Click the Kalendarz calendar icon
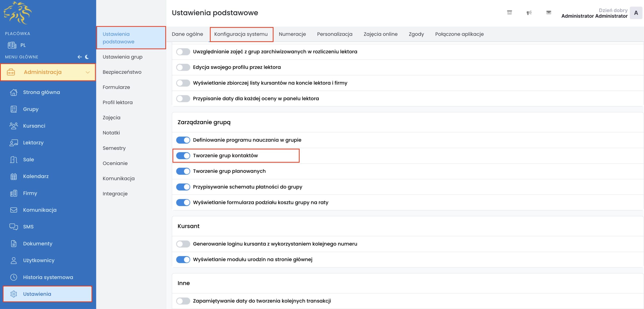The image size is (644, 309). (14, 176)
